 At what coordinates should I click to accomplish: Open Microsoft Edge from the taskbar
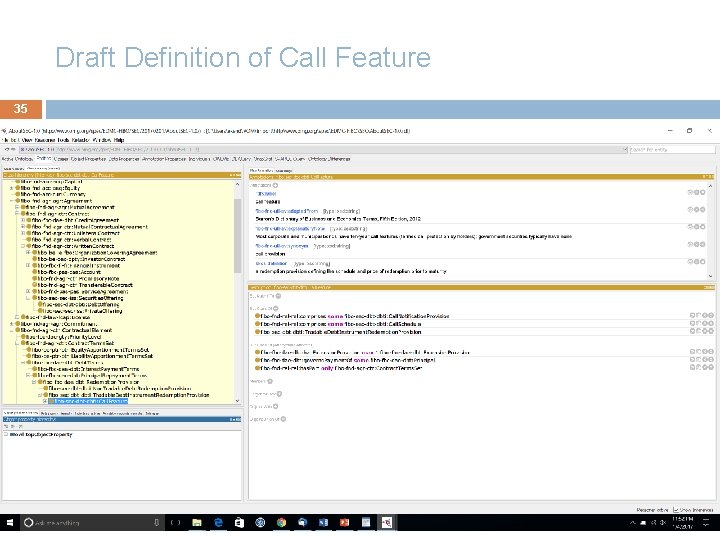(x=218, y=522)
